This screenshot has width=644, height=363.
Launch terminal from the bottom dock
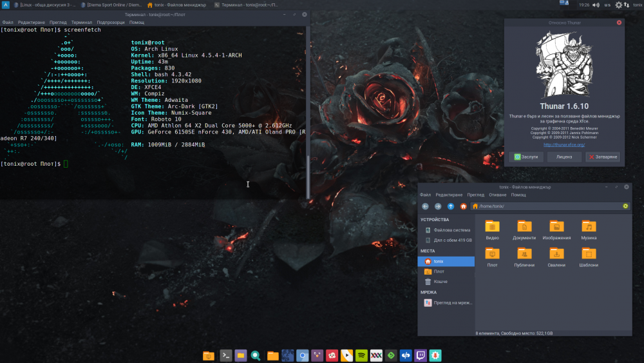pyautogui.click(x=225, y=356)
